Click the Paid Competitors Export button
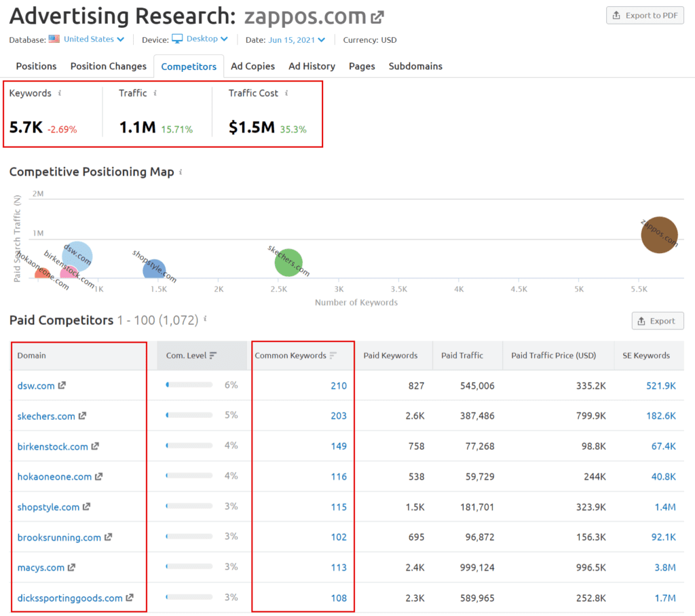 (657, 321)
